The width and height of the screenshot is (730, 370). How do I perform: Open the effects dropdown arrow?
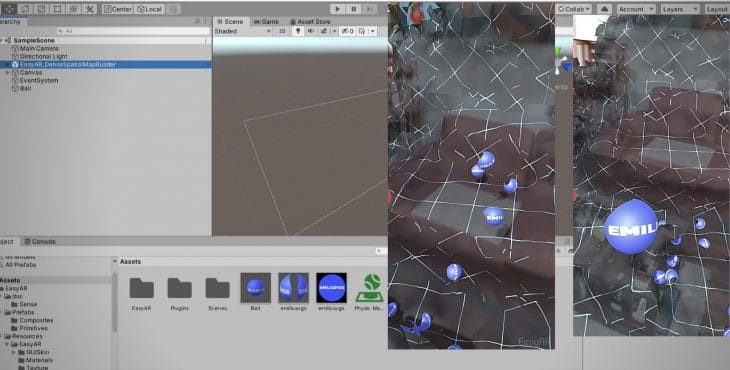coord(334,31)
